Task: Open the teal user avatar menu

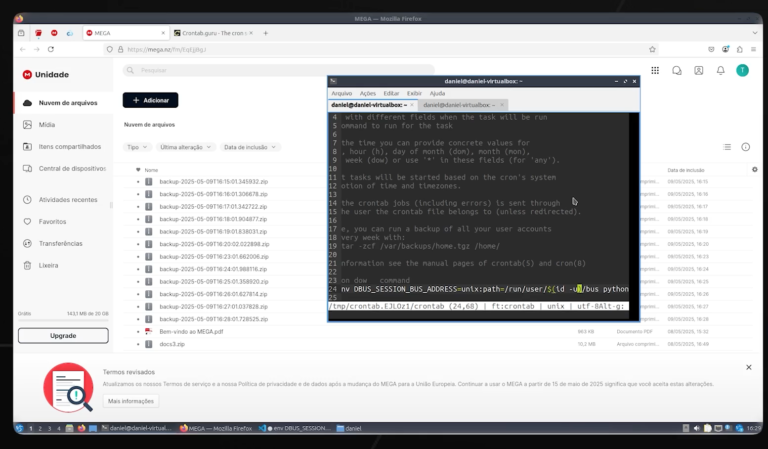Action: click(x=742, y=70)
